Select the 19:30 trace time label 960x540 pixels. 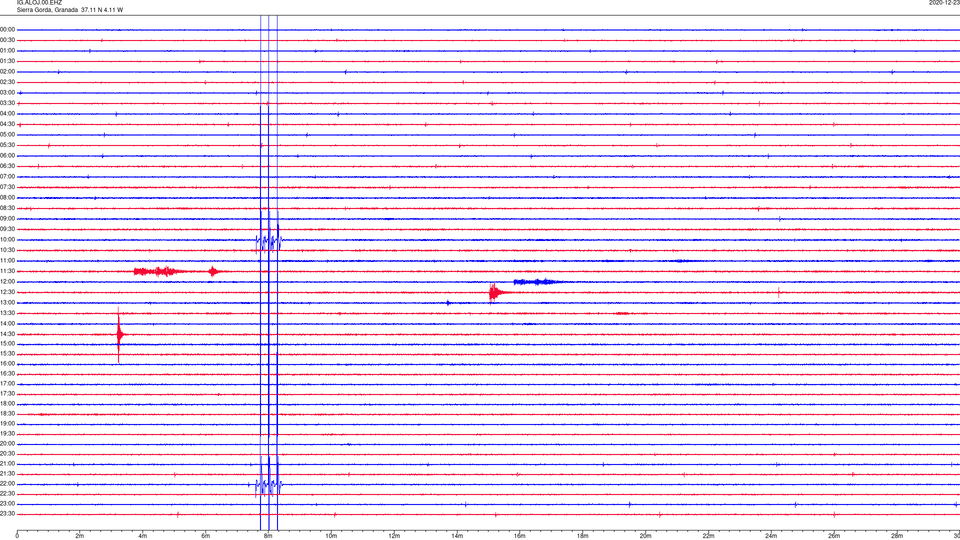(8, 433)
